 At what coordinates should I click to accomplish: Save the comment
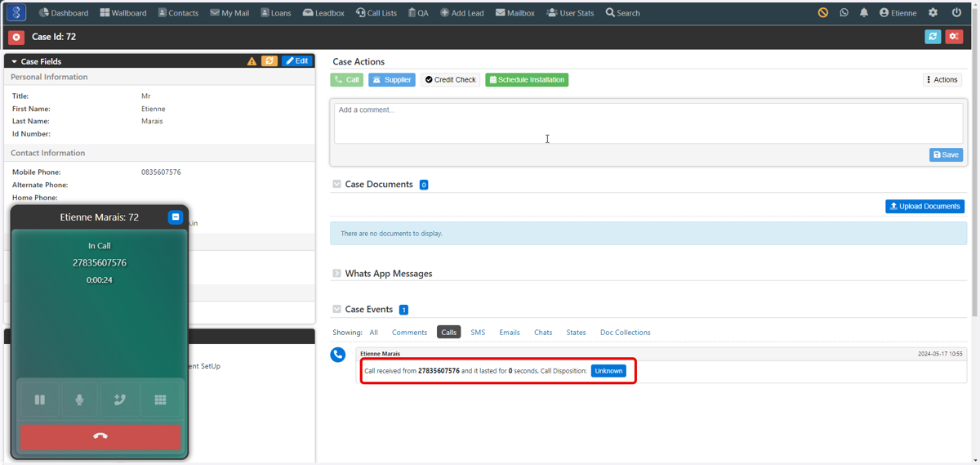(946, 154)
